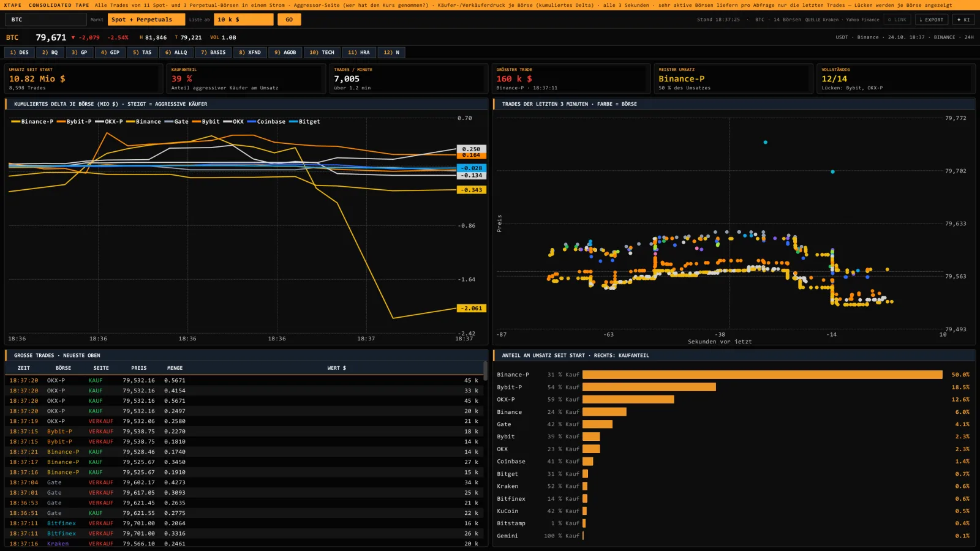980x551 pixels.
Task: Switch to the 6) ALLQ tab
Action: 176,53
